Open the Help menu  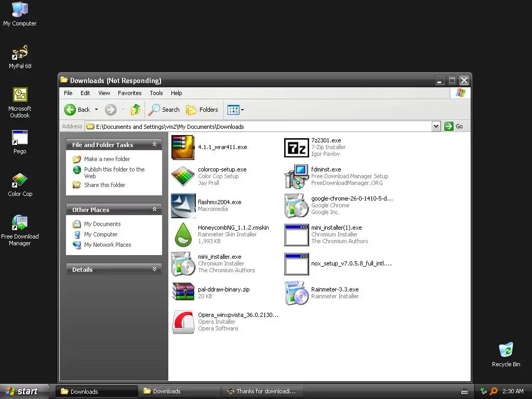[x=177, y=93]
